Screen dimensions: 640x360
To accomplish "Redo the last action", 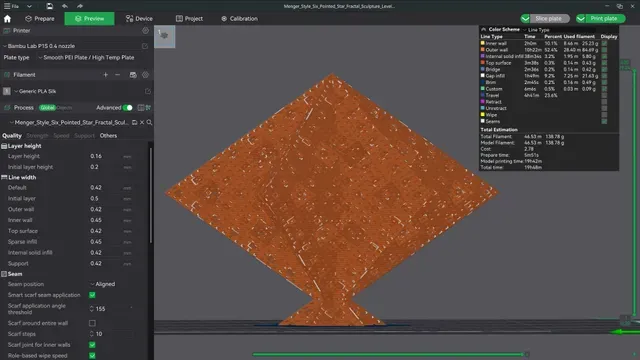I will [80, 6].
